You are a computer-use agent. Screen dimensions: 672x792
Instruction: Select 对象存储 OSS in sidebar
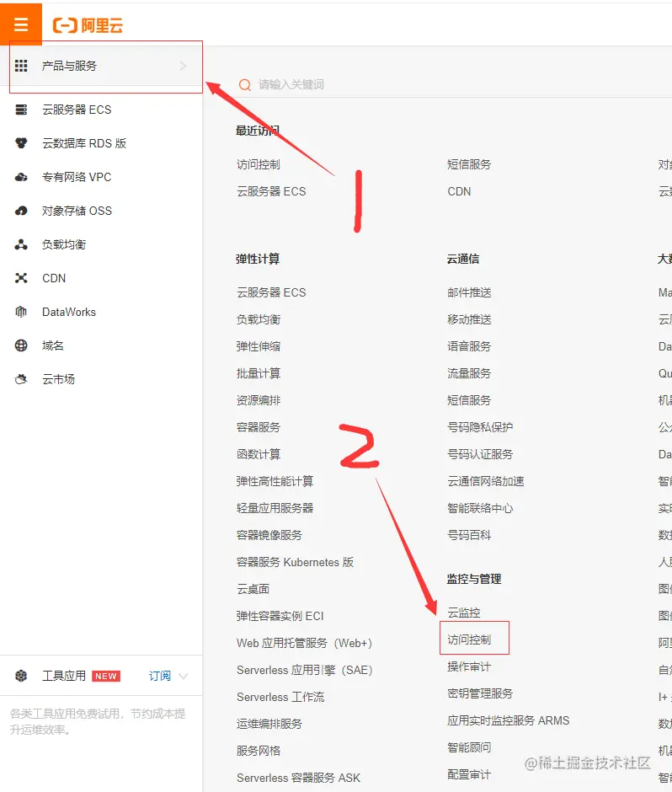pyautogui.click(x=77, y=211)
